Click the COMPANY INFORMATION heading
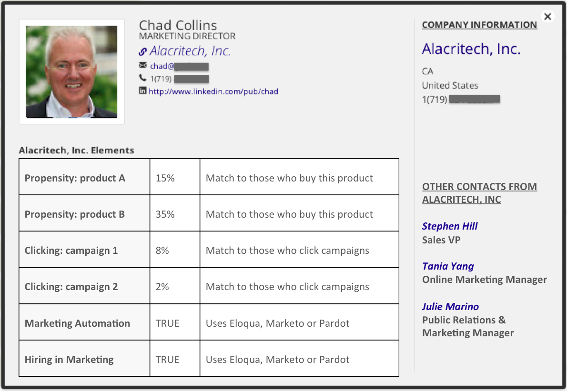The image size is (567, 392). [479, 24]
